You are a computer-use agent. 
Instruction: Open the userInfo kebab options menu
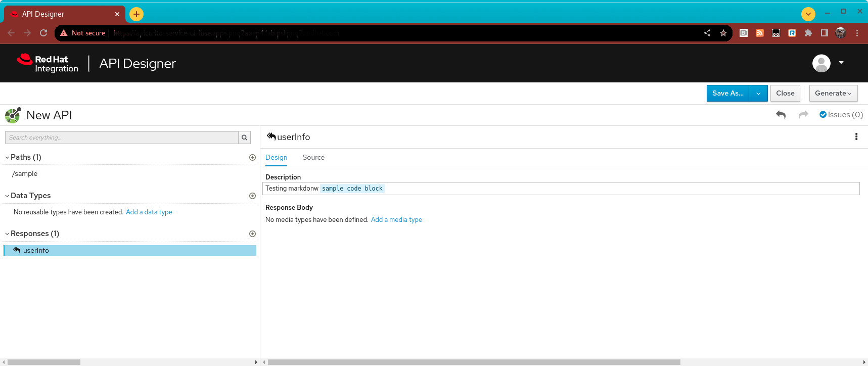click(x=856, y=136)
